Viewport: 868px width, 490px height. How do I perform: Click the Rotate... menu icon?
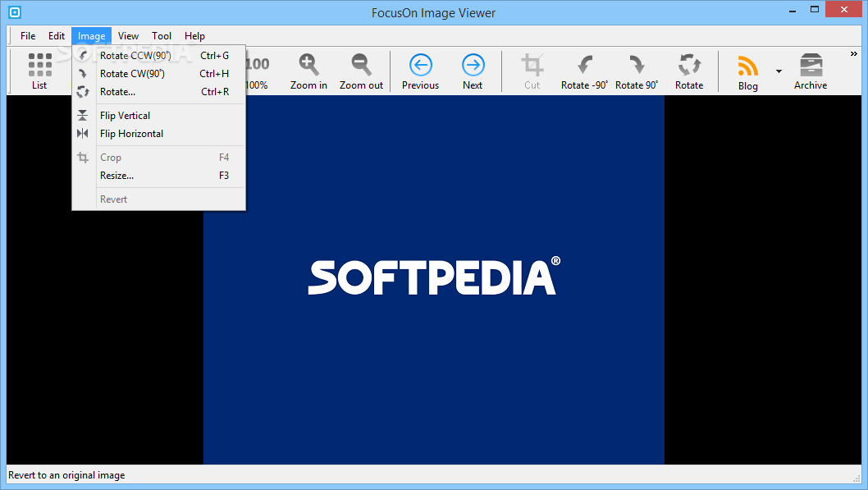pyautogui.click(x=83, y=92)
